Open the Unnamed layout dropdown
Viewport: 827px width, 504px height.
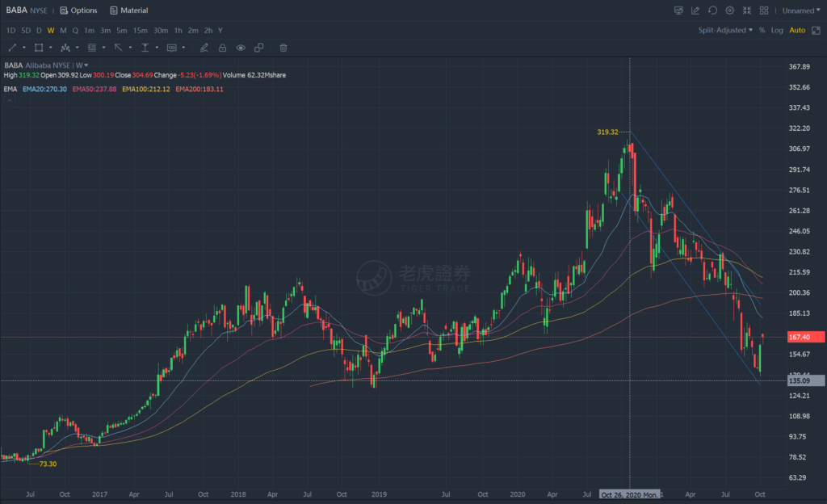tap(801, 10)
